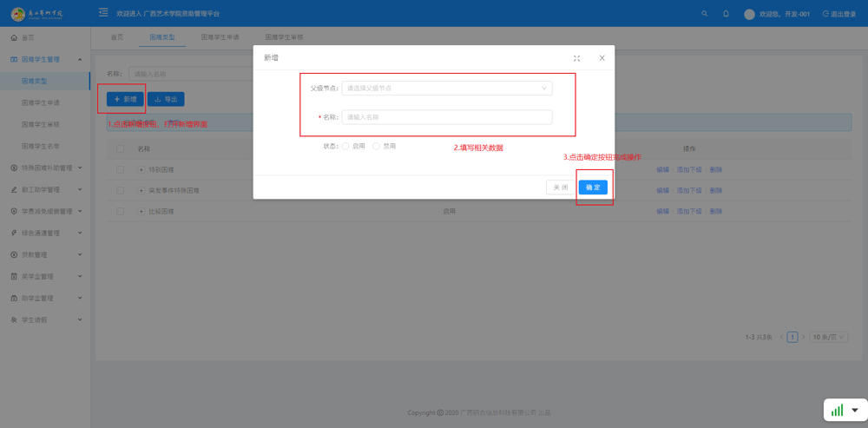Click the 助学金管理 sidebar icon

(x=15, y=298)
